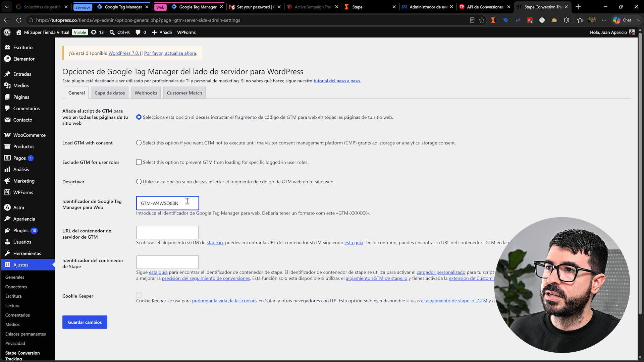The width and height of the screenshot is (644, 362).
Task: Open Páginas in the sidebar
Action: (21, 97)
